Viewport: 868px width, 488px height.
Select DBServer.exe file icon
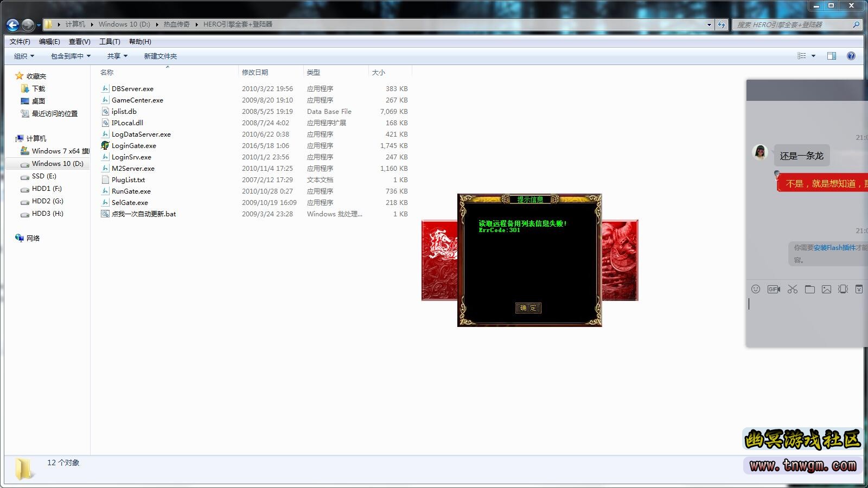pyautogui.click(x=105, y=88)
